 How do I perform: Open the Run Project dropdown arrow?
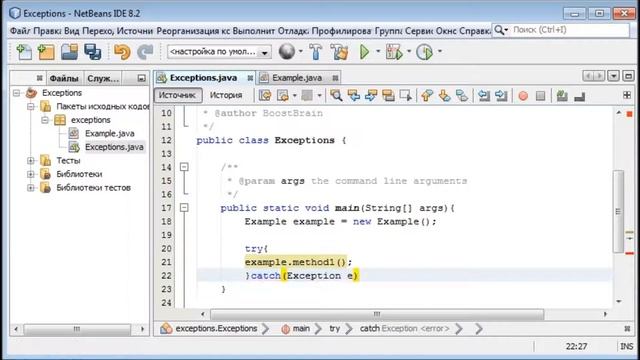click(x=378, y=52)
